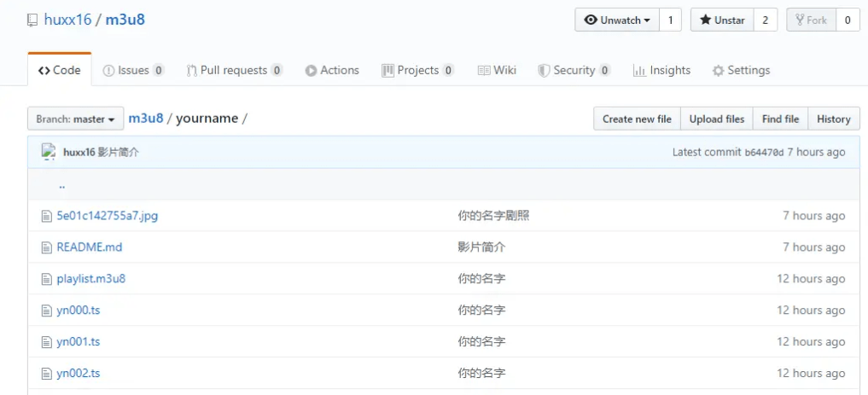Screen dimensions: 868x395
Task: Open the Branch: master selector
Action: (x=75, y=119)
